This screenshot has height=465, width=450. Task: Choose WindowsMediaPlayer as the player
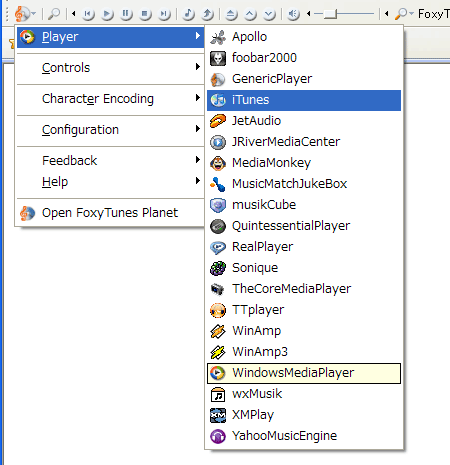304,373
